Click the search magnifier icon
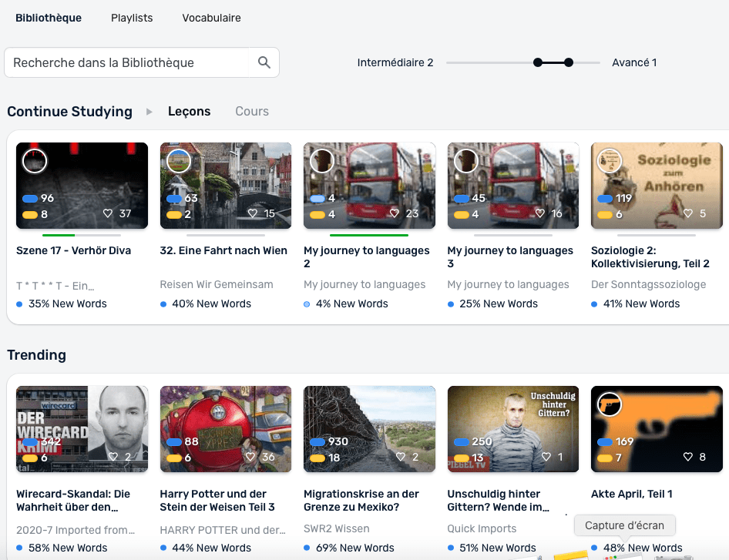Screen dimensions: 729x560 [x=264, y=63]
